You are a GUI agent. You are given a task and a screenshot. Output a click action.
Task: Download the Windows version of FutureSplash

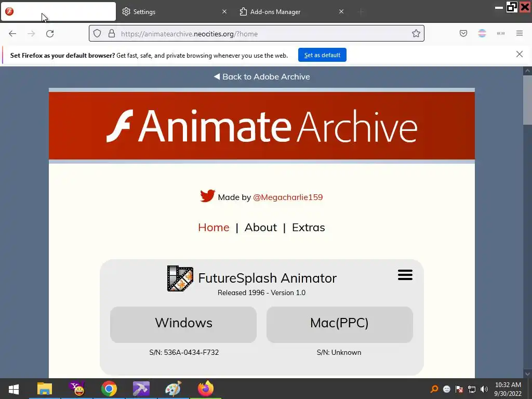[183, 324]
